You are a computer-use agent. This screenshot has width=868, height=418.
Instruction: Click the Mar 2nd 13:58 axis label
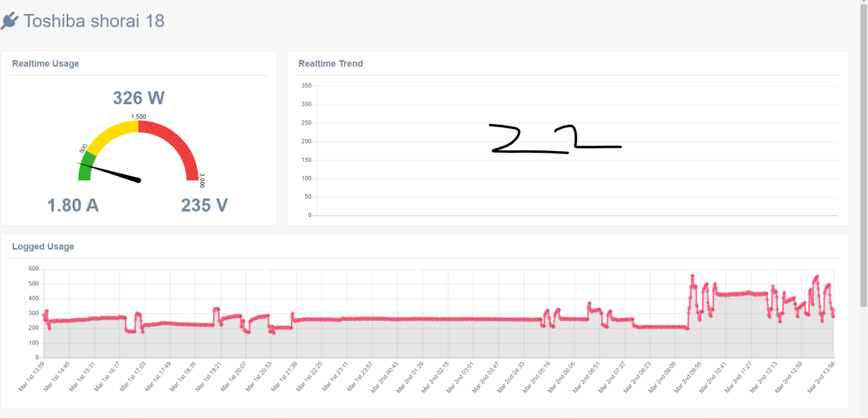point(821,377)
